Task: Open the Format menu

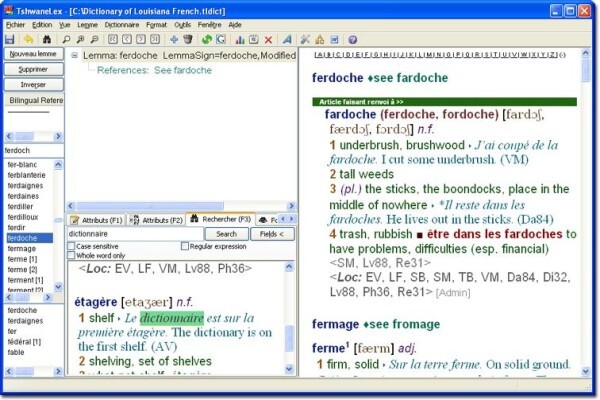Action: coord(157,25)
